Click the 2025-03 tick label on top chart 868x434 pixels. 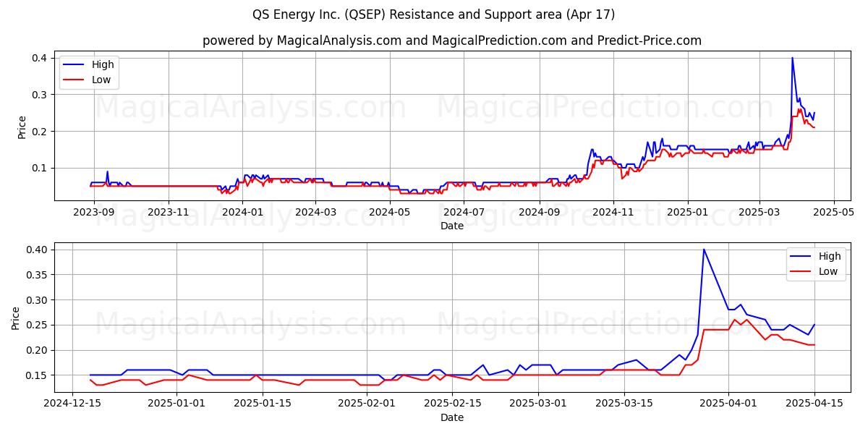[759, 212]
